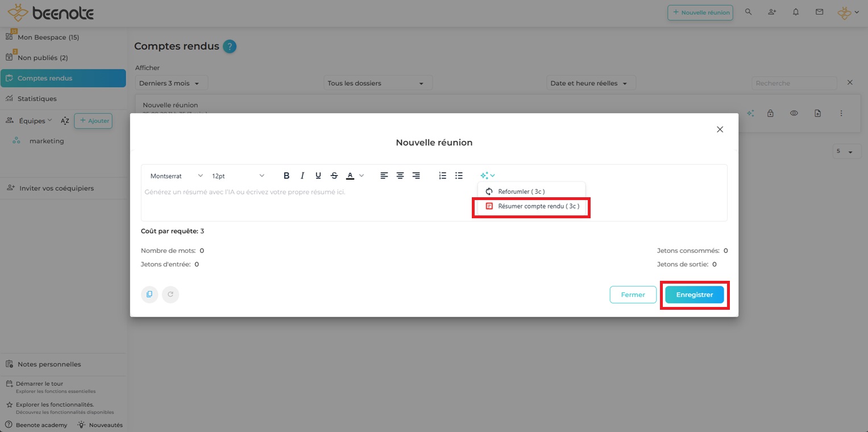Insert a bulleted list

pos(459,176)
